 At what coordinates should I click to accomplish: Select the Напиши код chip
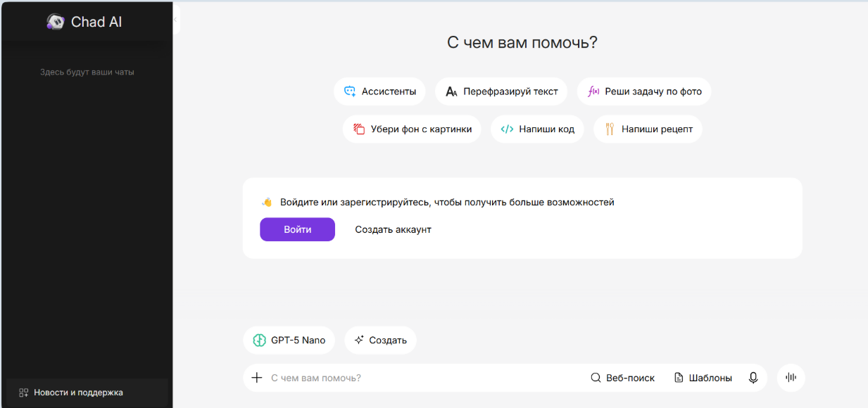point(537,129)
